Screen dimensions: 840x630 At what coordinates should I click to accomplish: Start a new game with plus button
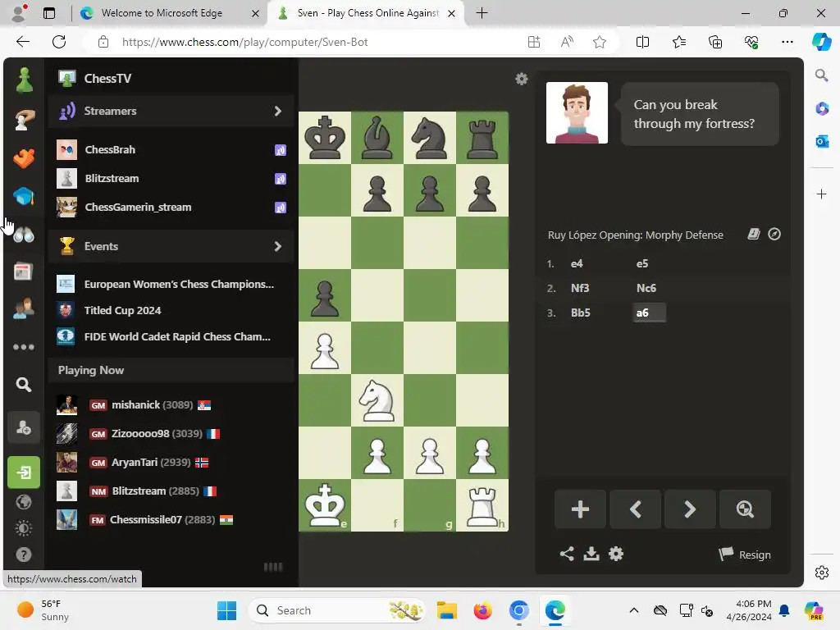coord(580,509)
